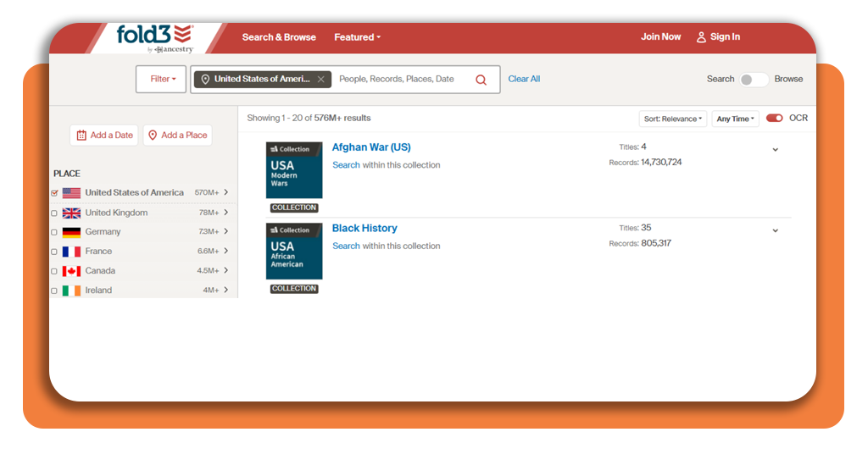Click the France flag icon
The height and width of the screenshot is (454, 868).
(x=71, y=252)
